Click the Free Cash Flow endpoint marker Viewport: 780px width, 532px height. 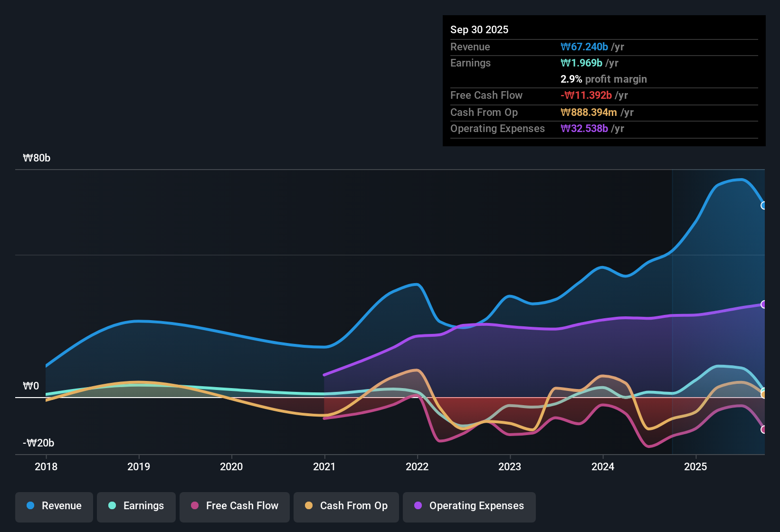pos(764,429)
